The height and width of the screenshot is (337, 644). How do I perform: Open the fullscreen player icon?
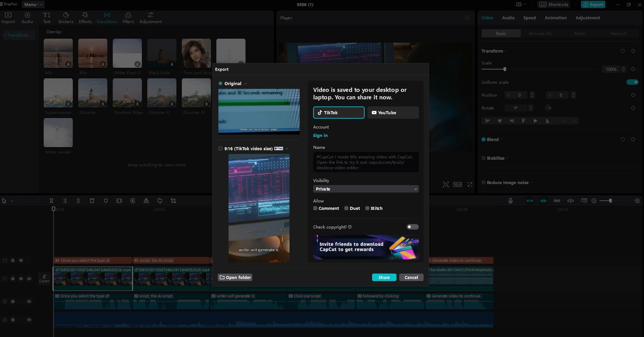470,184
